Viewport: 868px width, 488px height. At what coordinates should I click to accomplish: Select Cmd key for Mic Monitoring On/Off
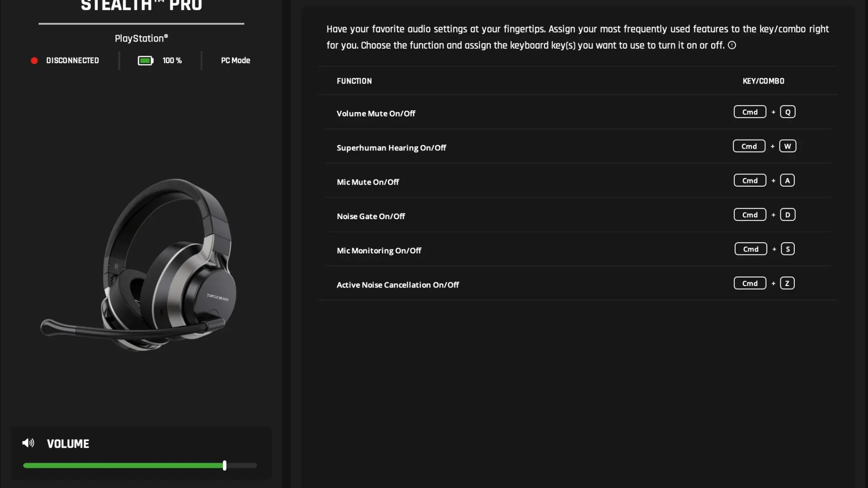tap(751, 249)
